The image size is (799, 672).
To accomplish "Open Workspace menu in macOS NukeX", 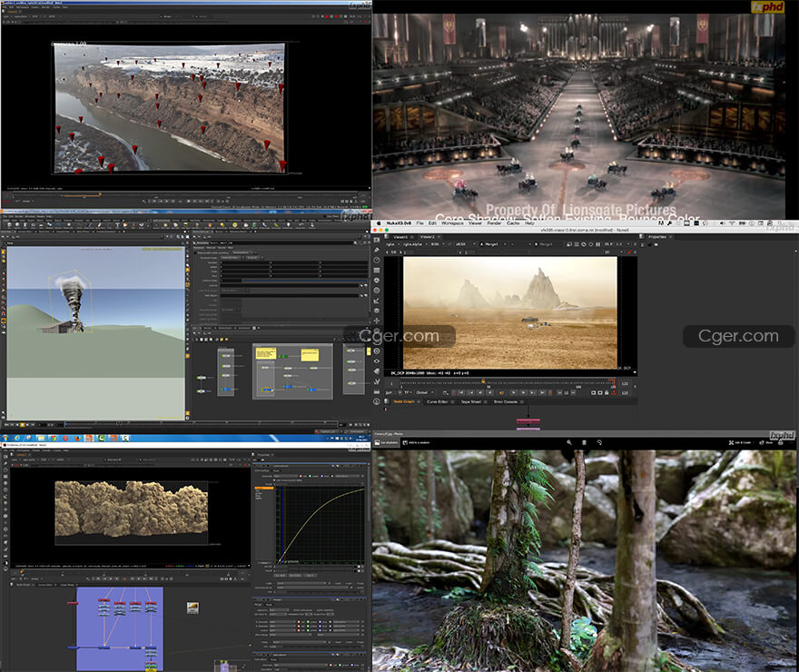I will click(x=452, y=223).
